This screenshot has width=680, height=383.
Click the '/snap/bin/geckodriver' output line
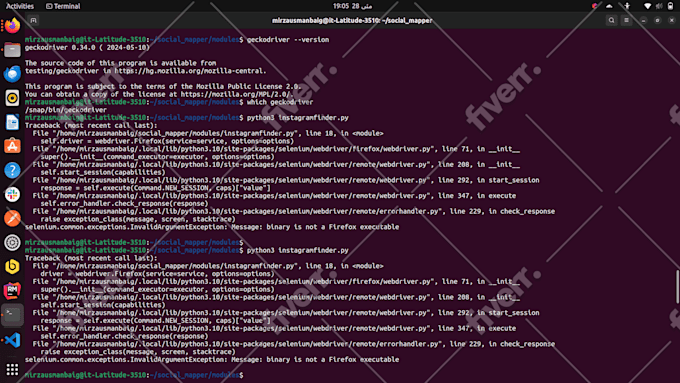(65, 110)
